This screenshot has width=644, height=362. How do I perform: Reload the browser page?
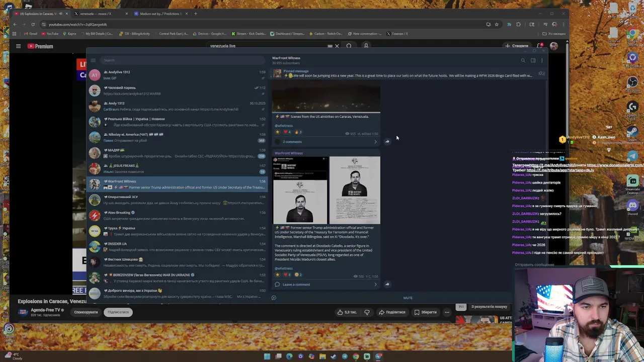point(33,24)
